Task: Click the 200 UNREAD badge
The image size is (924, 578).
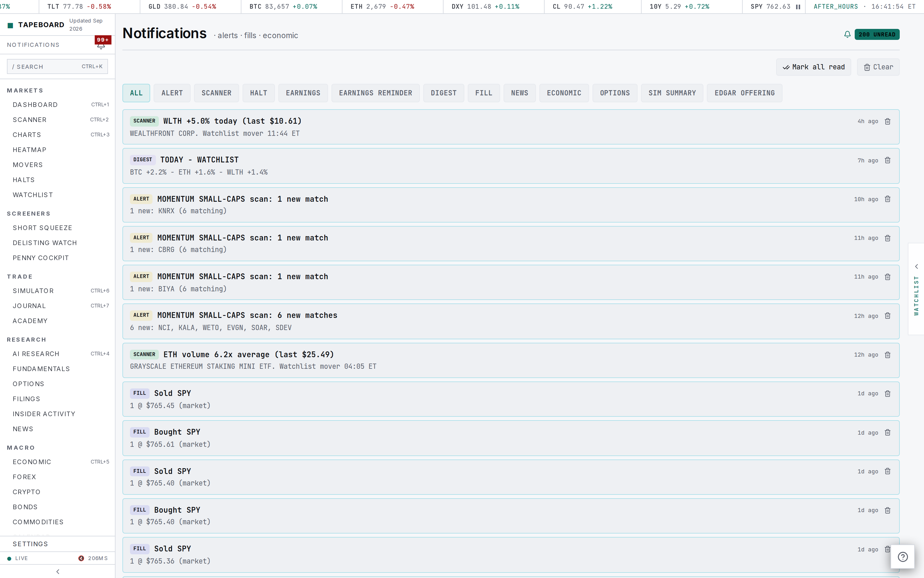Action: pyautogui.click(x=877, y=34)
